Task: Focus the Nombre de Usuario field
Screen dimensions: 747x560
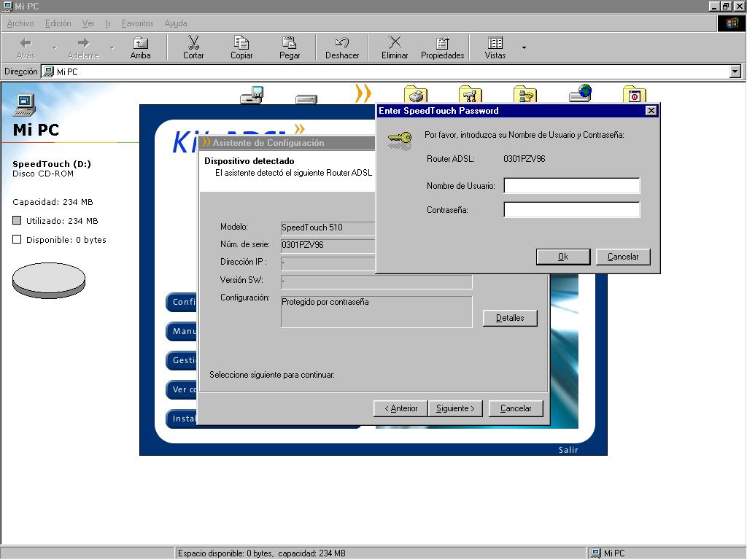Action: (x=571, y=186)
